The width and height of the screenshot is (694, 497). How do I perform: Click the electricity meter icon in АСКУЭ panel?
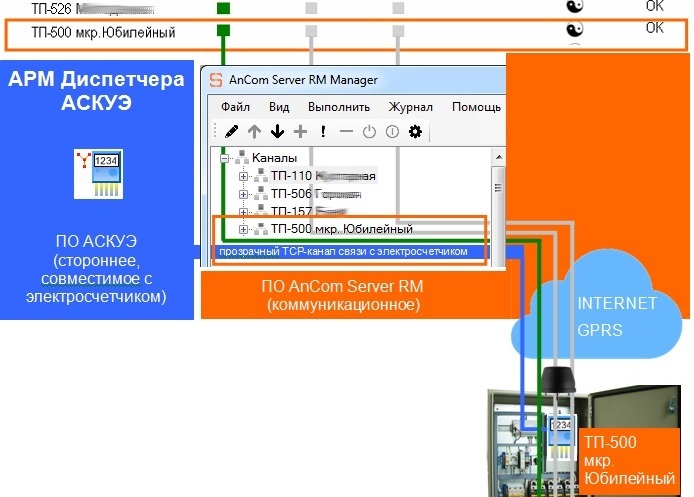tap(99, 174)
